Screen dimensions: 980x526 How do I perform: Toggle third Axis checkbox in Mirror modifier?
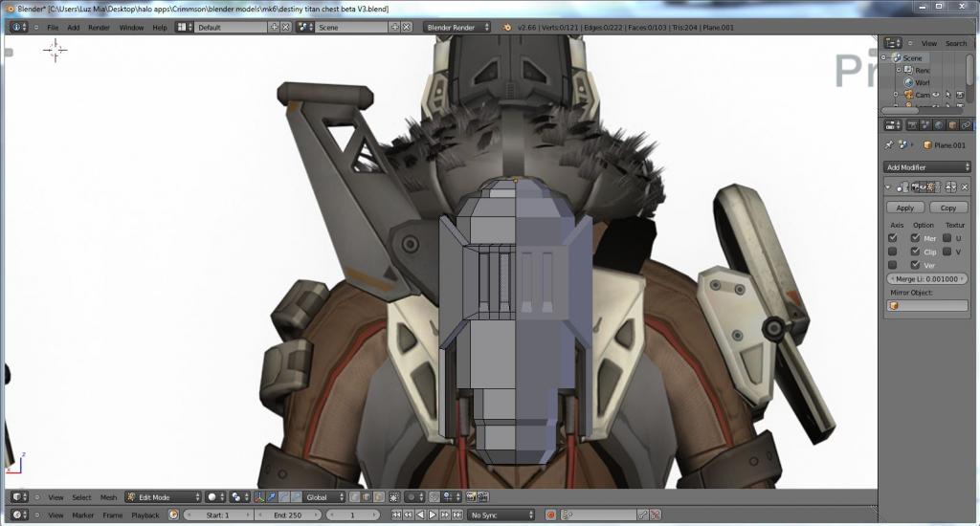tap(893, 266)
